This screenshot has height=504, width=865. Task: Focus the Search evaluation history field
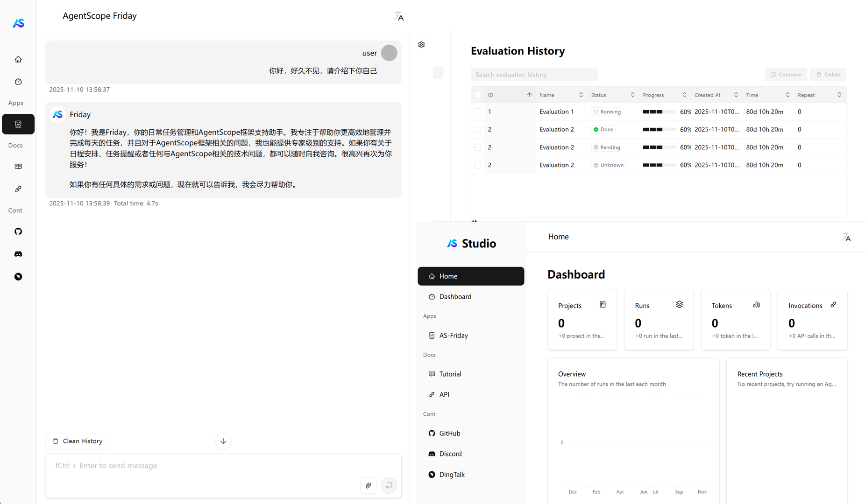534,75
